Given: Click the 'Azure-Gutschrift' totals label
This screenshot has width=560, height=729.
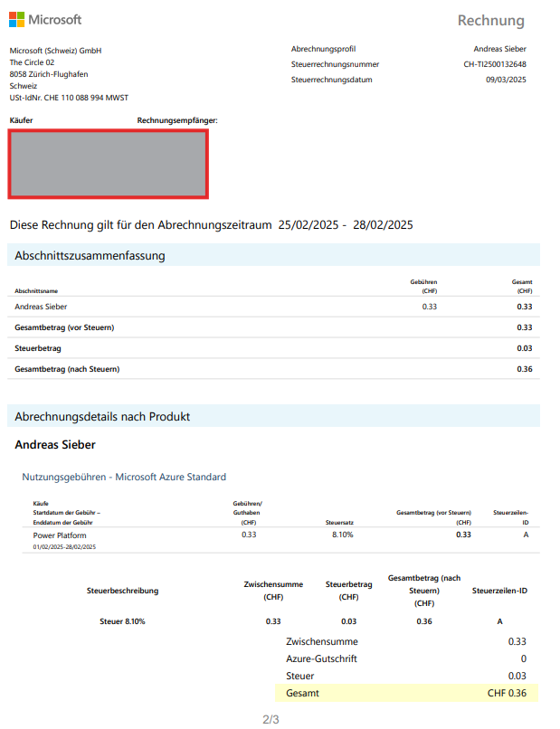Looking at the screenshot, I should coord(321,658).
